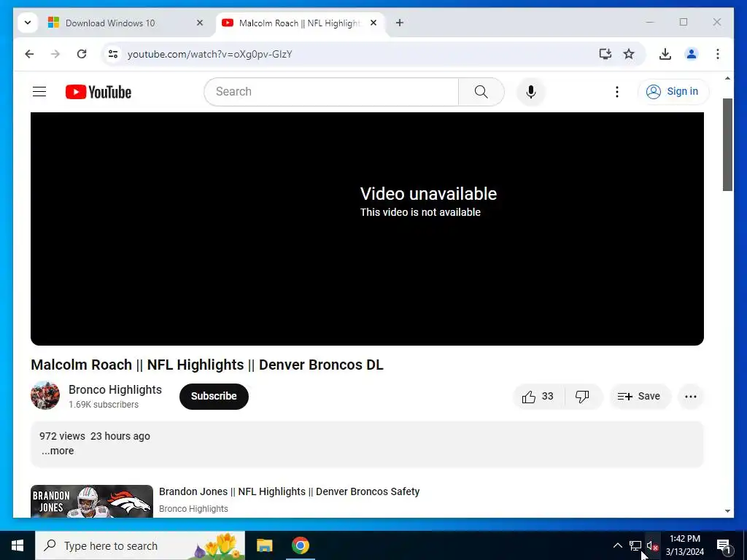Open the clock showing 1:42 PM
747x560 pixels.
684,545
